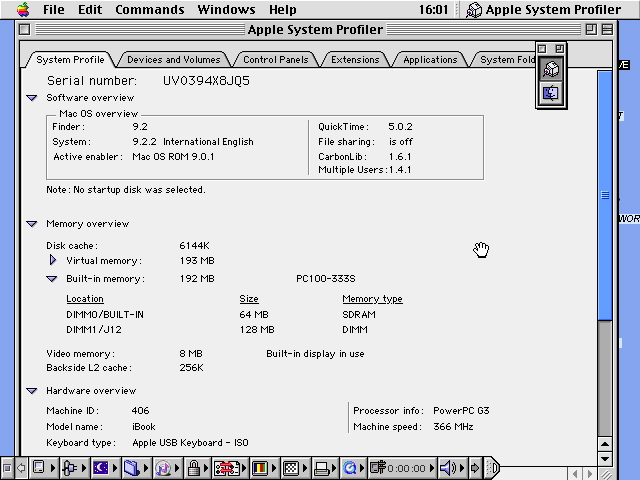Viewport: 640px width, 480px height.
Task: Click the vertical scrollbar up arrow
Action: [x=605, y=444]
